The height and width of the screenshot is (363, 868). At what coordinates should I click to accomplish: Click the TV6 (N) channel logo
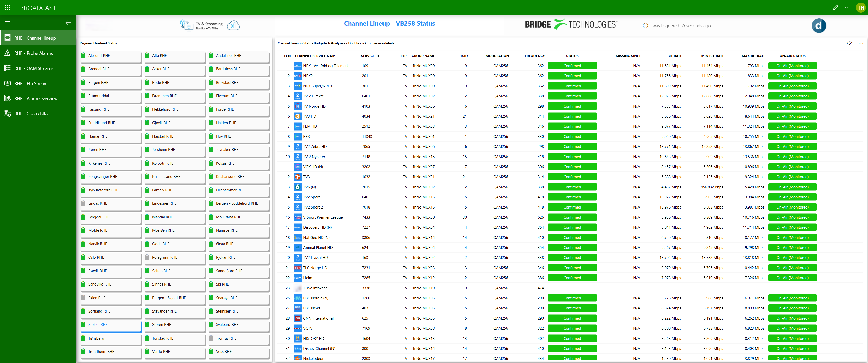[x=297, y=187]
